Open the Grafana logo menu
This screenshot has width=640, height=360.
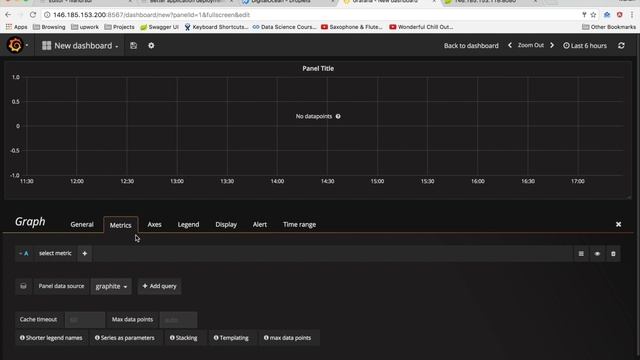[x=16, y=45]
